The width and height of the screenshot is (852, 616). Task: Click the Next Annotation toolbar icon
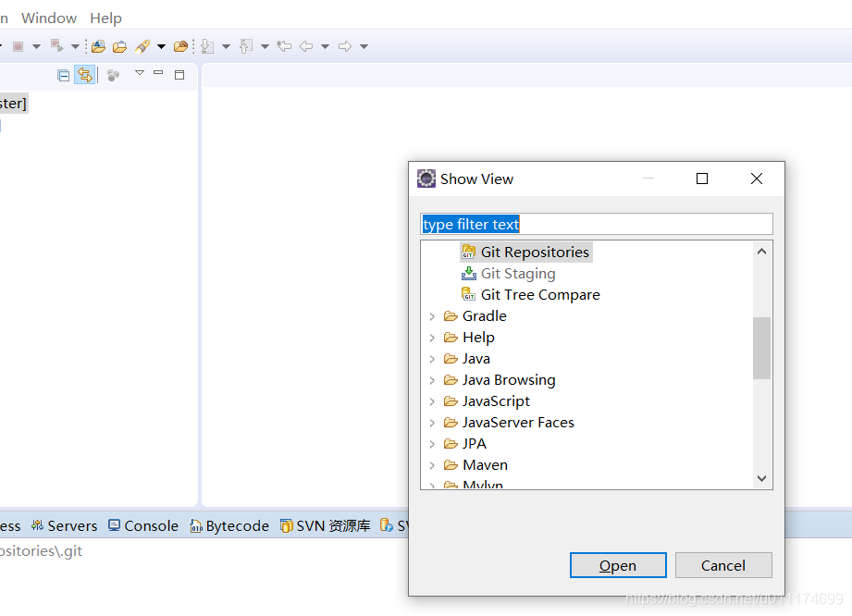coord(207,47)
